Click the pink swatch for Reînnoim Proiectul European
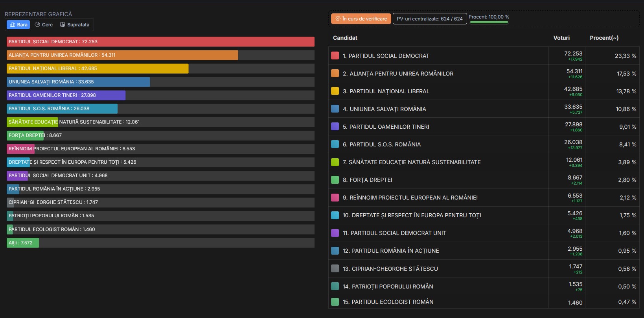Viewport: 644px width, 318px height. (335, 198)
